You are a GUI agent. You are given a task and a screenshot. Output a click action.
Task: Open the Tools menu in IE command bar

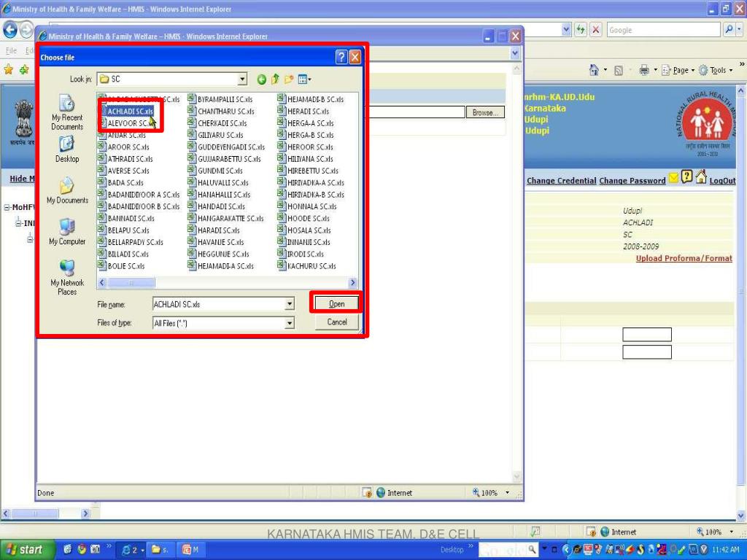pos(716,71)
